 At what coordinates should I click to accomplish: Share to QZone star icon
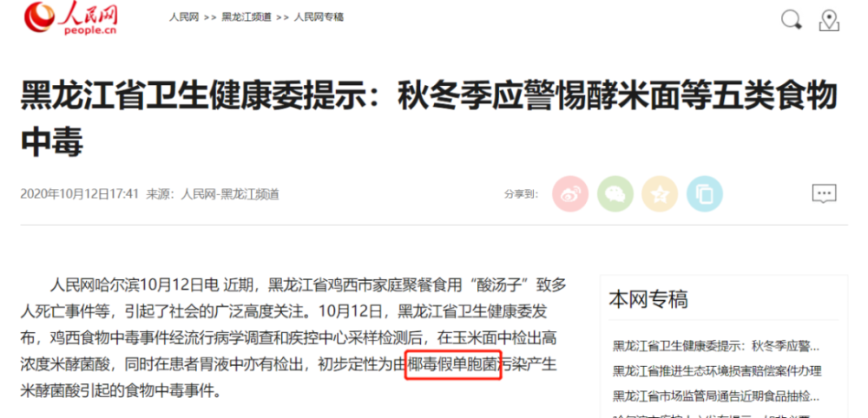coord(660,194)
